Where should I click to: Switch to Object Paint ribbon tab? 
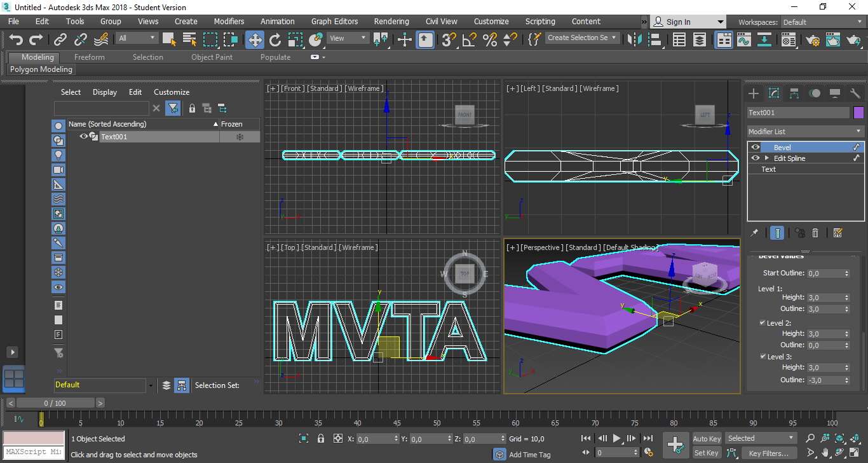pyautogui.click(x=212, y=57)
